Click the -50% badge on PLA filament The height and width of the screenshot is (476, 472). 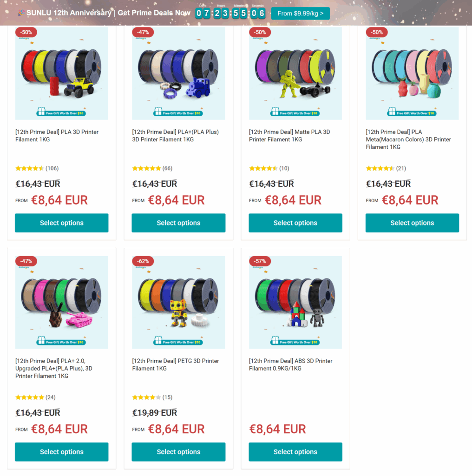click(x=26, y=32)
